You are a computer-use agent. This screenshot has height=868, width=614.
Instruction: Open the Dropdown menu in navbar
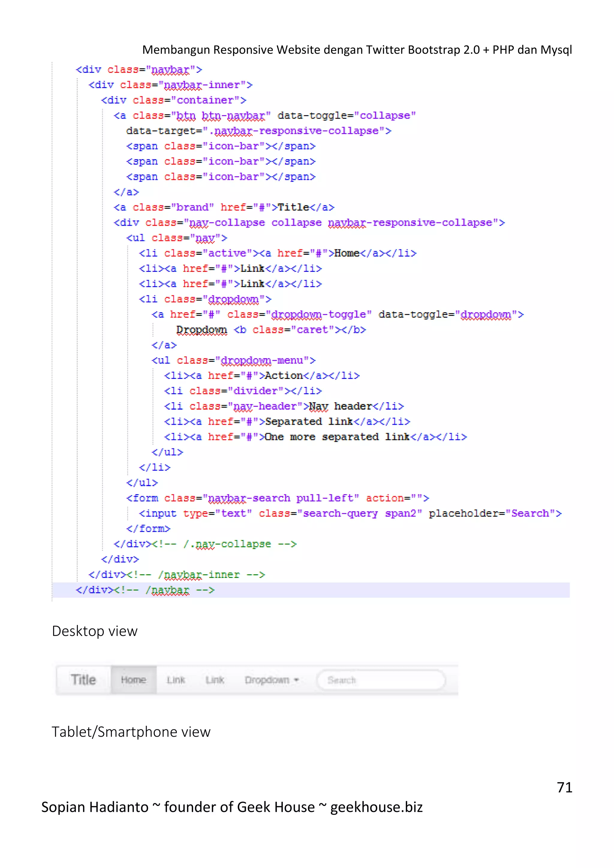click(271, 680)
